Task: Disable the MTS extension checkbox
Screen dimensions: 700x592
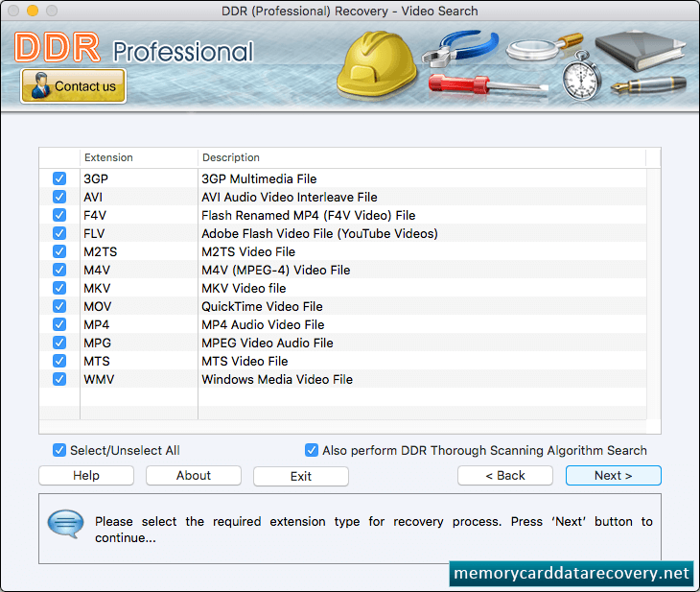Action: click(59, 361)
